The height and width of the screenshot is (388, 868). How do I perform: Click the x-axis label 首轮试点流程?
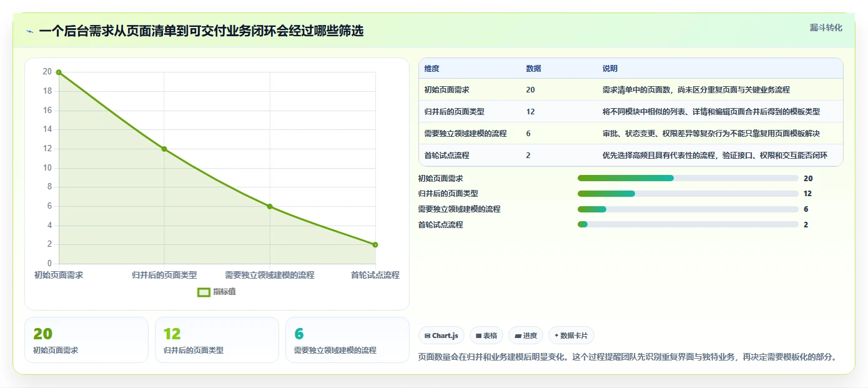point(375,275)
